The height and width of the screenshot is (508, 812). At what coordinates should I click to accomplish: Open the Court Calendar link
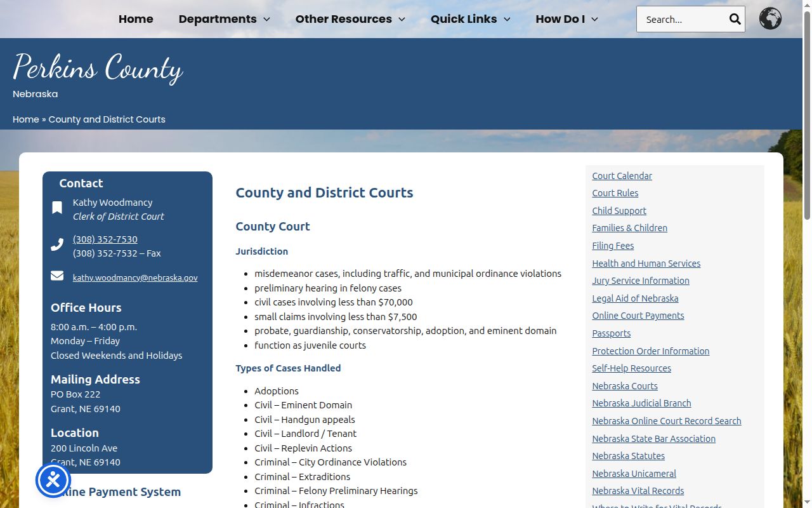[x=622, y=176]
